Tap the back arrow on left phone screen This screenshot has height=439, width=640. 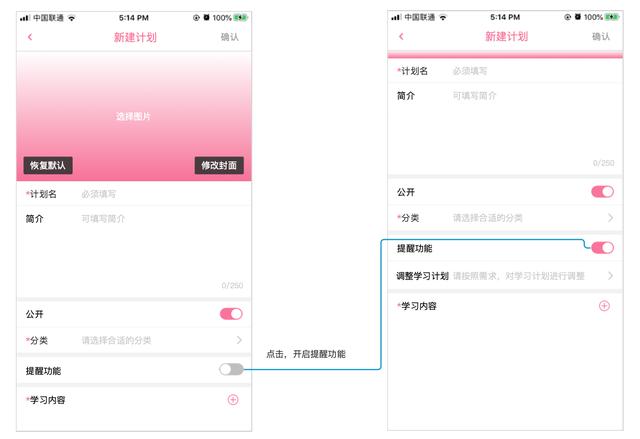pos(30,37)
